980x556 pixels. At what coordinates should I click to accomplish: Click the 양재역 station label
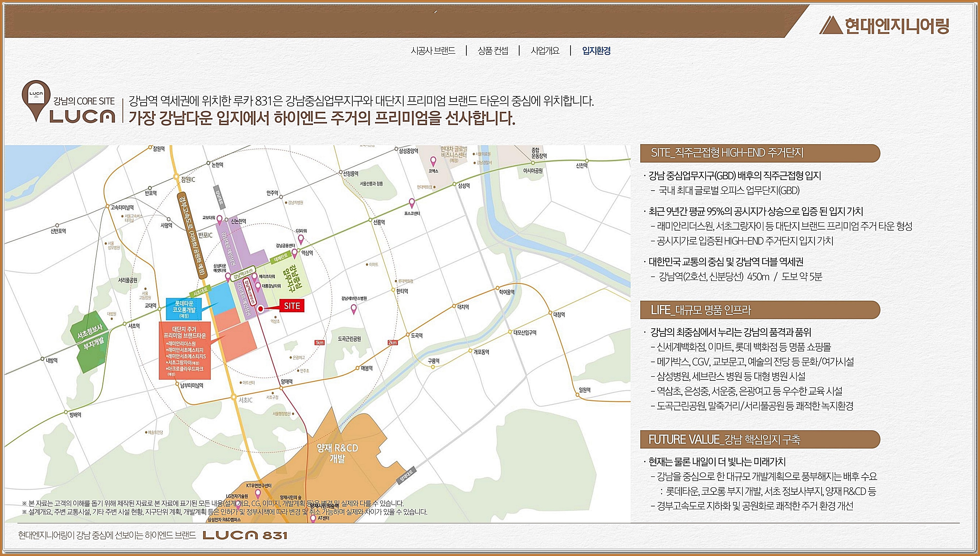tap(287, 382)
